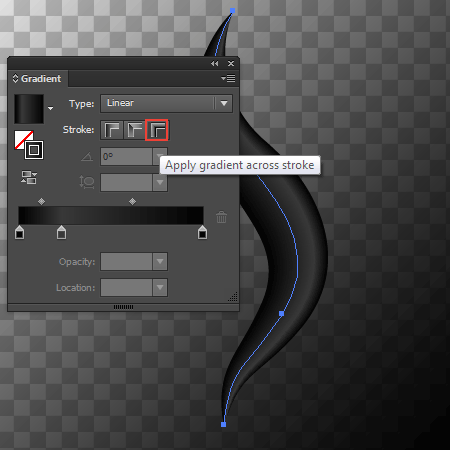Screen dimensions: 450x450
Task: Open the Location dropdown arrow
Action: click(x=160, y=288)
